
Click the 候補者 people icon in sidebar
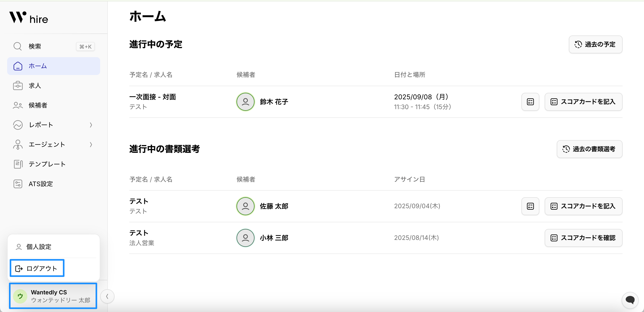pyautogui.click(x=18, y=105)
